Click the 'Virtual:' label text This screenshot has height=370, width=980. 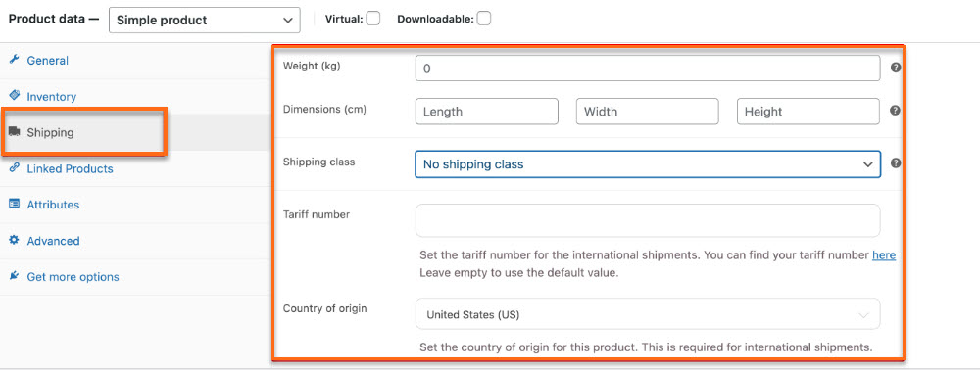344,19
